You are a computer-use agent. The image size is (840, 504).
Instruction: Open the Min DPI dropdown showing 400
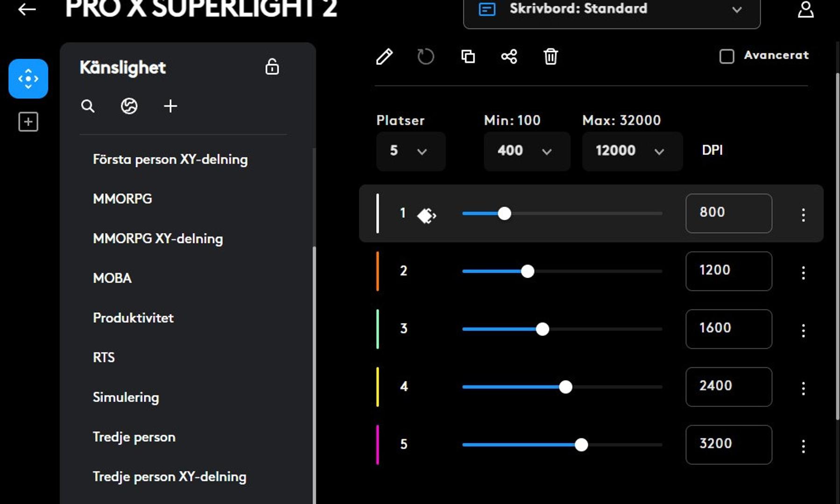pyautogui.click(x=527, y=151)
